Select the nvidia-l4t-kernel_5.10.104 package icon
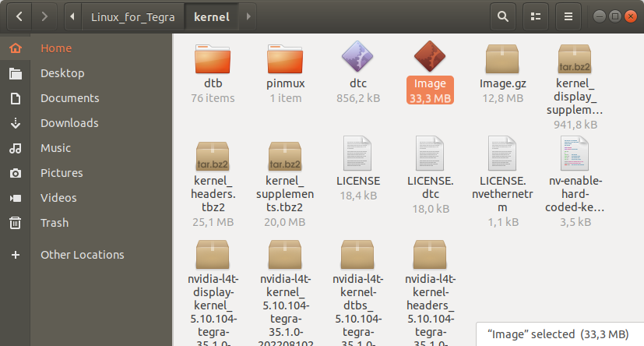 point(285,254)
